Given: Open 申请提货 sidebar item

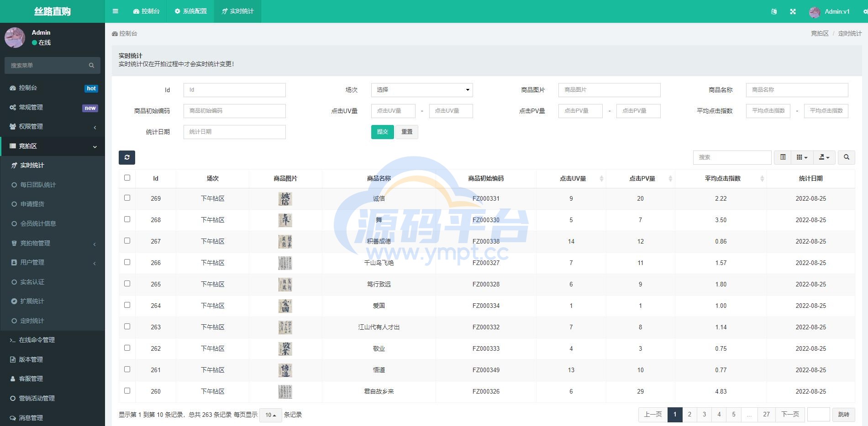Looking at the screenshot, I should coord(53,204).
